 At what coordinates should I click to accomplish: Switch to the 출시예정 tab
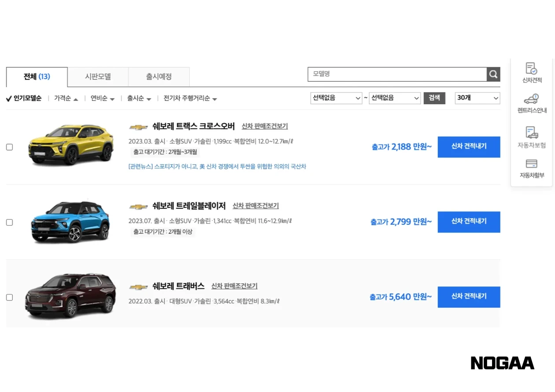coord(159,76)
